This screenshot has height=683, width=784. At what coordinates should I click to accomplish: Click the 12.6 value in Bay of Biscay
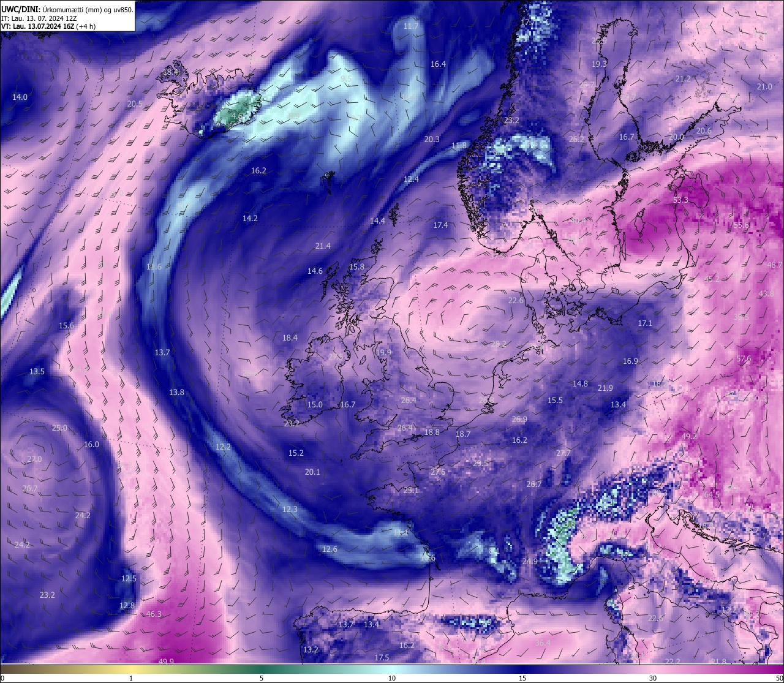tap(330, 549)
